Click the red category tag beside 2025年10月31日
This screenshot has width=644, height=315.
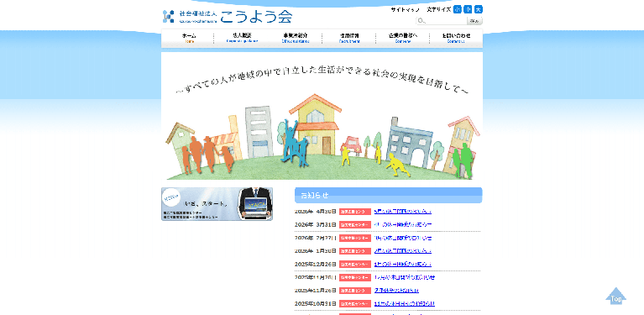[x=355, y=304]
